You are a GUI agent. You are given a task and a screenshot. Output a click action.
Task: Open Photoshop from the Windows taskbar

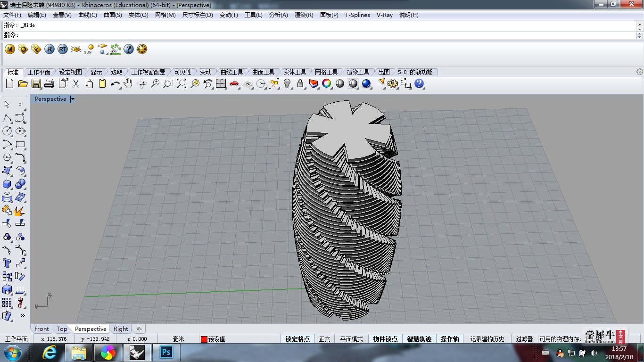[x=166, y=352]
